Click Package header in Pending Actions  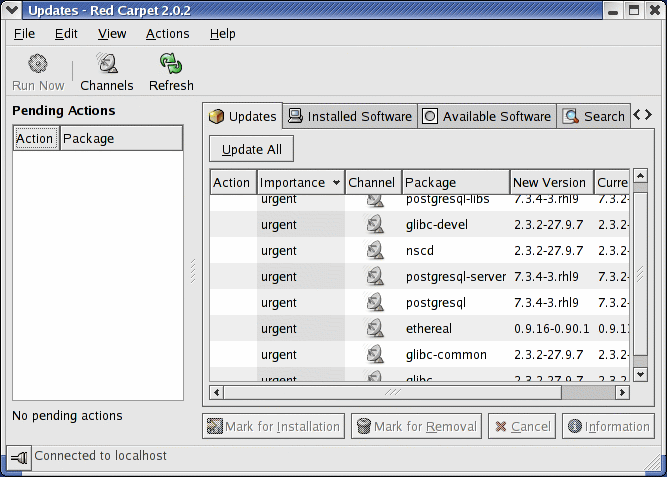coord(121,138)
